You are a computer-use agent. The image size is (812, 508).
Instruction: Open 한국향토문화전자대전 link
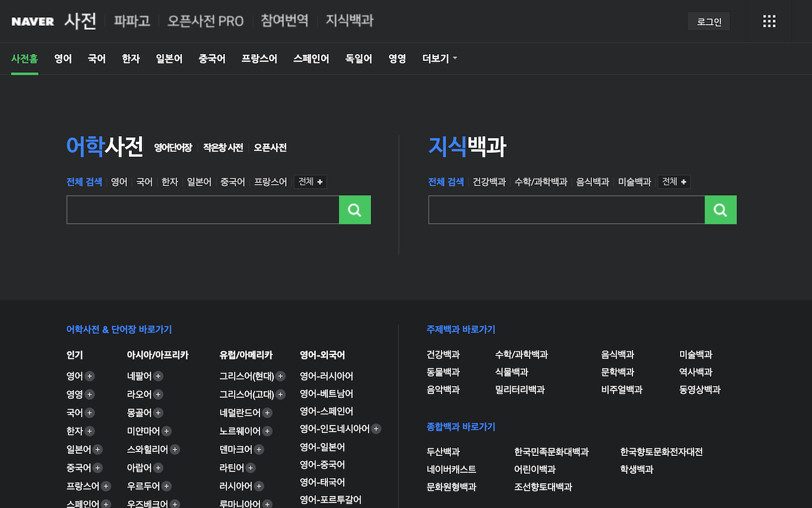pyautogui.click(x=662, y=452)
